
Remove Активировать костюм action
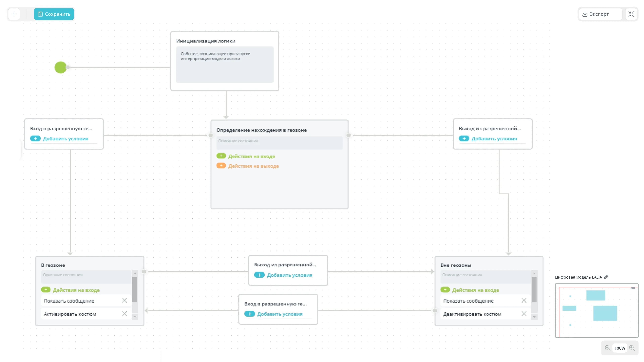pos(124,314)
